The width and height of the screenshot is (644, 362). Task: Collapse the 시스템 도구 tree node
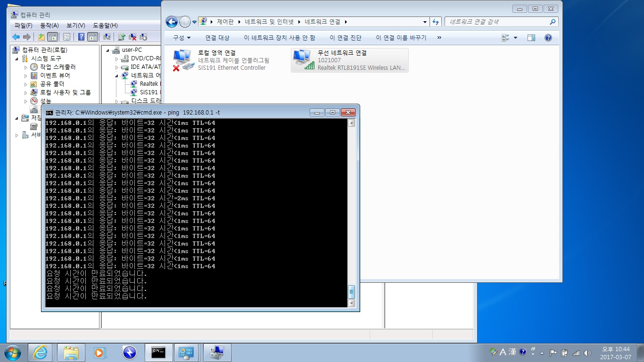click(x=17, y=58)
